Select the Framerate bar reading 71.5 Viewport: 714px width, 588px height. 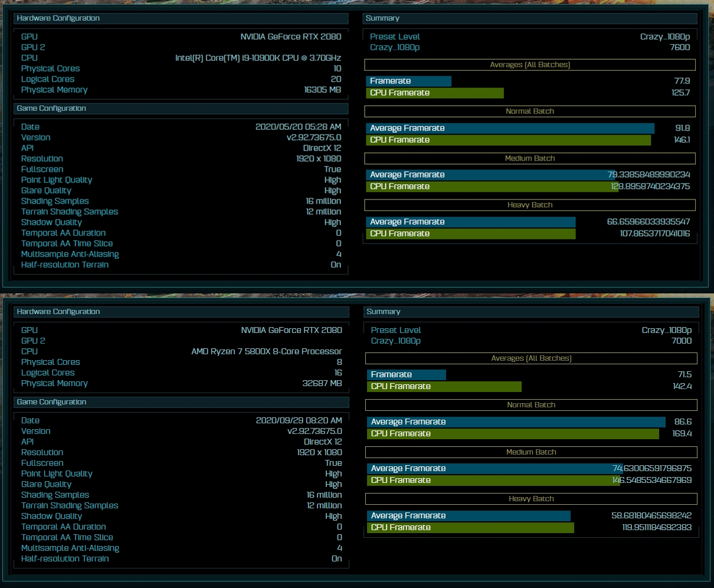click(406, 375)
